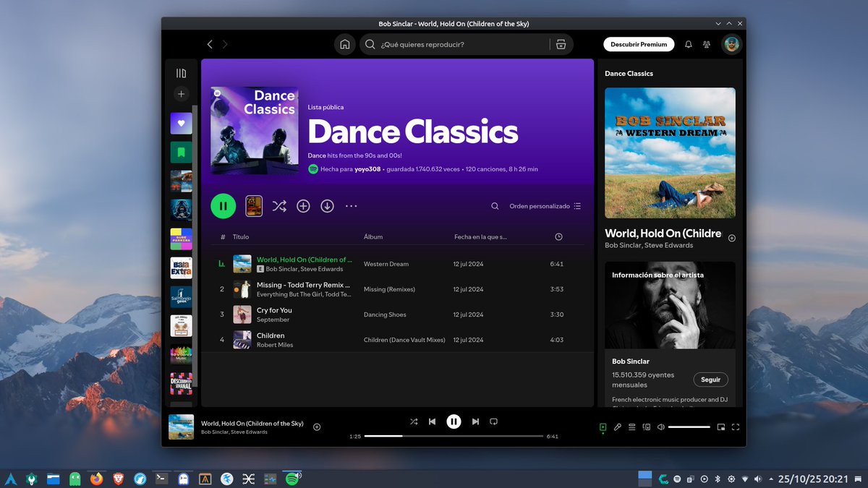The width and height of the screenshot is (868, 488).
Task: Follow Bob Sinclar with Seguir button
Action: coord(711,380)
